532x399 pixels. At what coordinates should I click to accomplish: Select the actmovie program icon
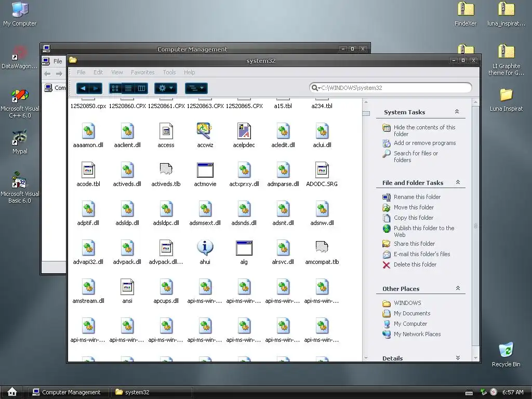205,170
